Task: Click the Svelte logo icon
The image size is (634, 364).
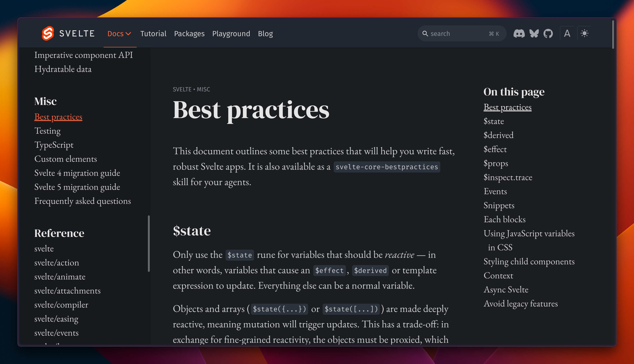Action: click(x=48, y=34)
